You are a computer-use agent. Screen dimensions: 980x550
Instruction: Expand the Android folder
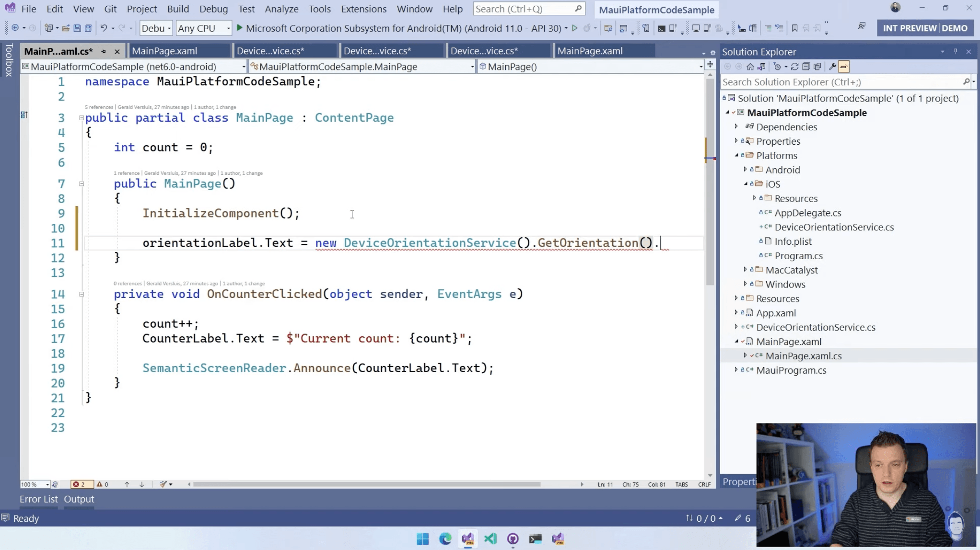tap(746, 170)
